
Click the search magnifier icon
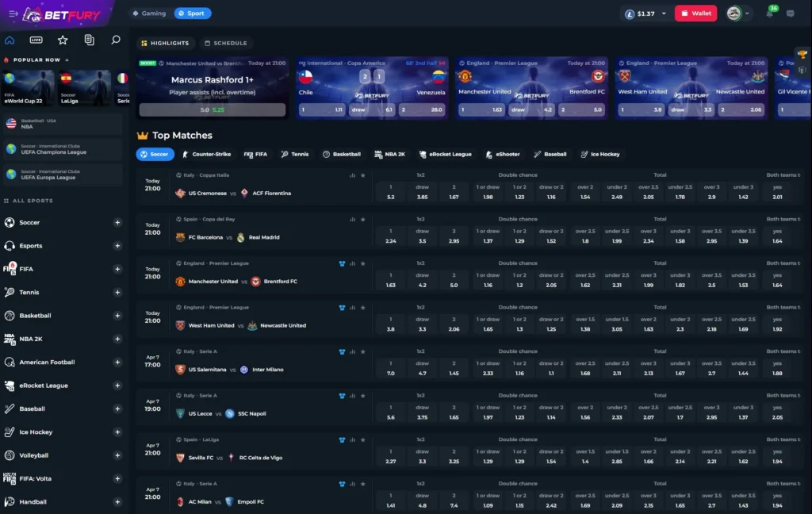[116, 40]
